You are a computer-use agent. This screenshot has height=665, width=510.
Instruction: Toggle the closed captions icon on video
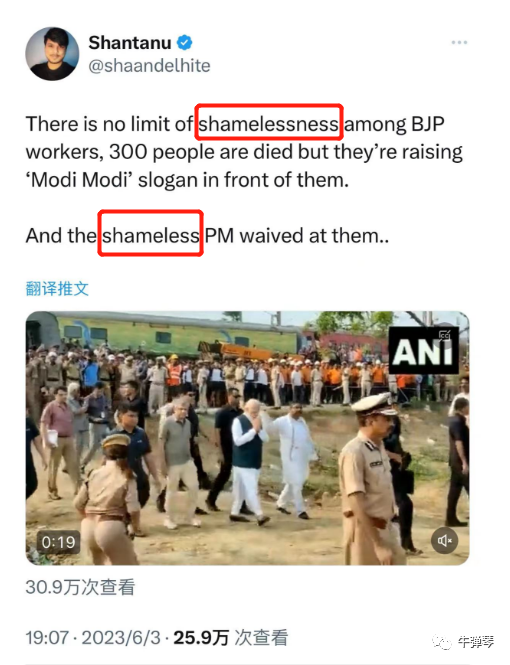(444, 336)
